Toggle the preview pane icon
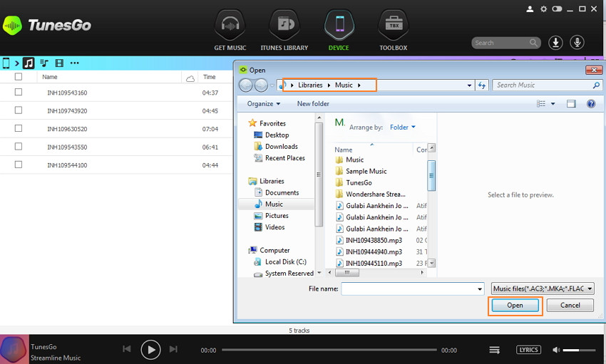 (571, 103)
